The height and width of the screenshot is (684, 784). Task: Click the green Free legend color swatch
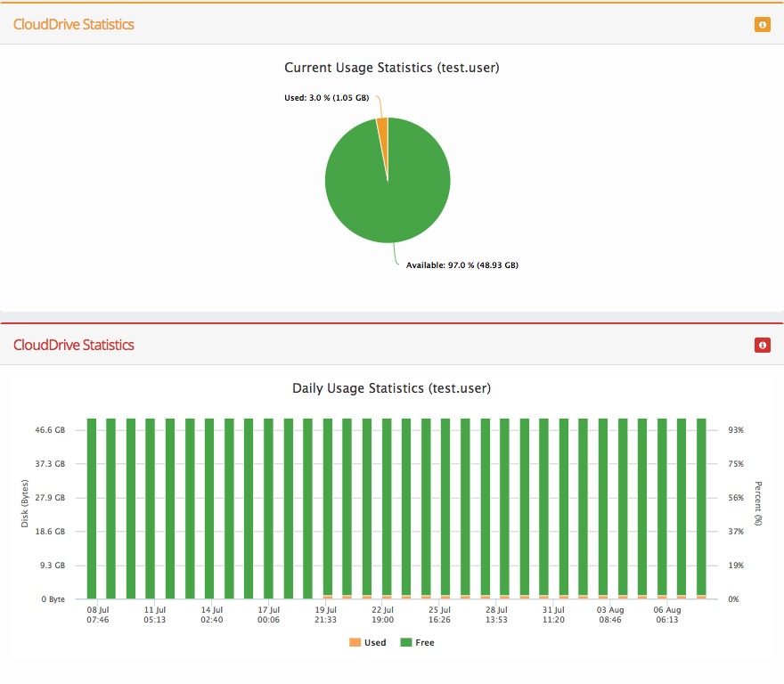point(405,642)
